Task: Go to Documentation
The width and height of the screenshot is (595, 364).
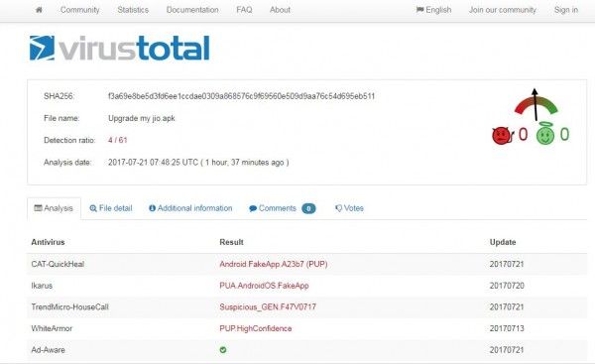Action: pos(192,10)
